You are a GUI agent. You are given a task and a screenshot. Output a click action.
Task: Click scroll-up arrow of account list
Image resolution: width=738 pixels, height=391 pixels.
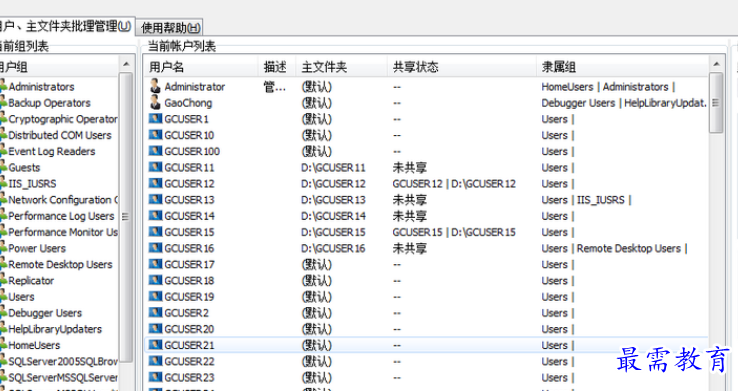point(716,64)
